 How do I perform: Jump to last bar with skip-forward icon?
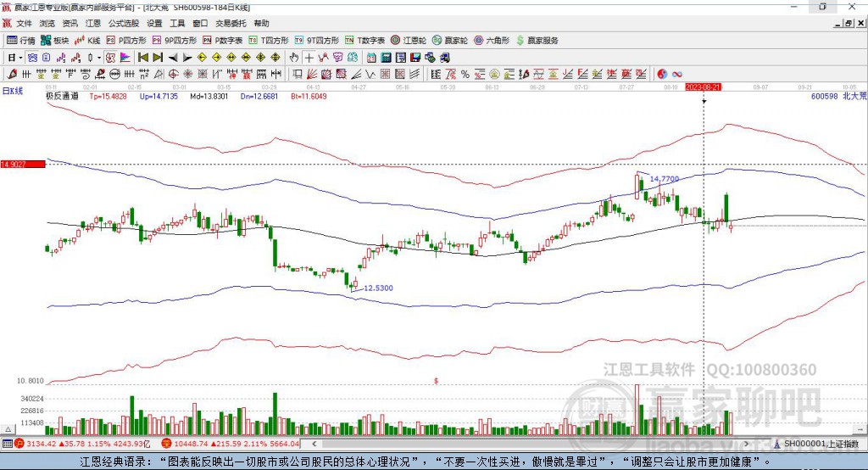158,58
